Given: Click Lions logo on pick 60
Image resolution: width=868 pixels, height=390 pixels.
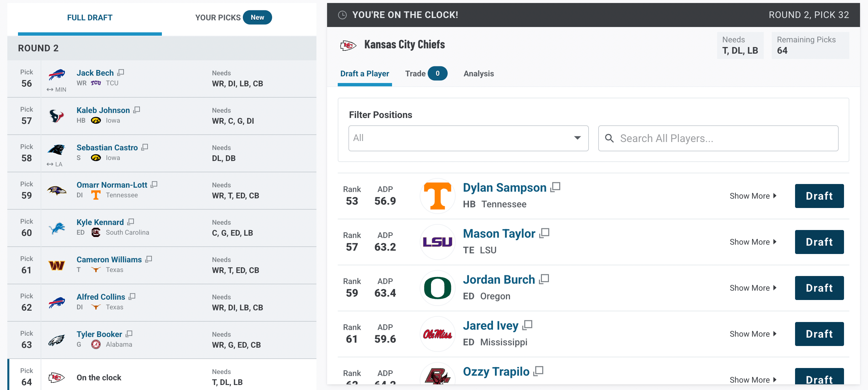Looking at the screenshot, I should (57, 228).
